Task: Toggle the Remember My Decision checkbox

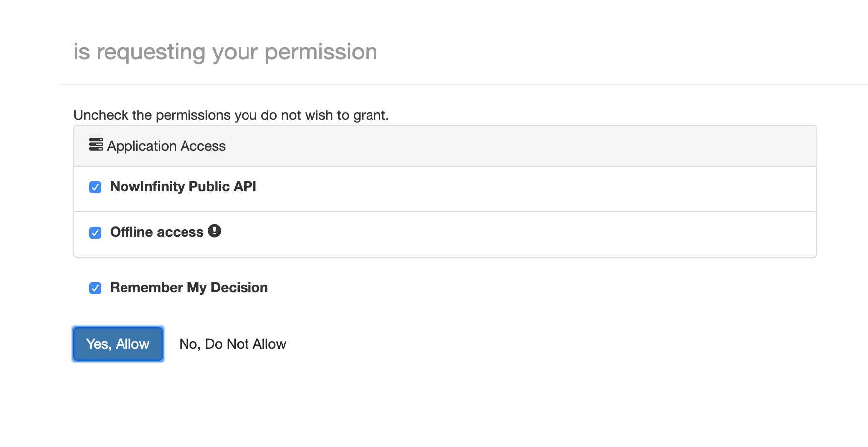Action: pos(95,288)
